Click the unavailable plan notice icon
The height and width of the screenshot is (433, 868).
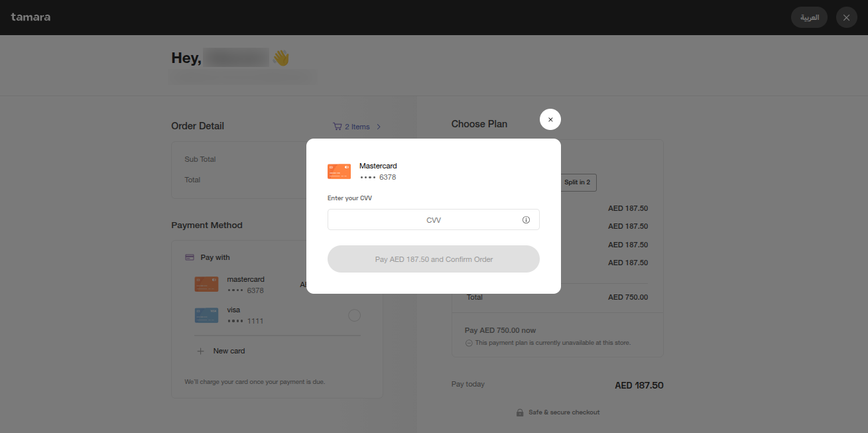click(x=469, y=343)
